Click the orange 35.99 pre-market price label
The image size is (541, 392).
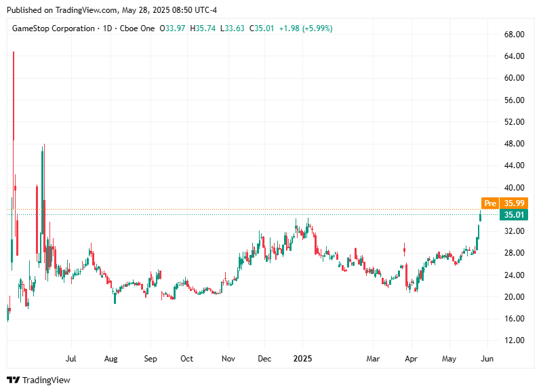pyautogui.click(x=514, y=203)
